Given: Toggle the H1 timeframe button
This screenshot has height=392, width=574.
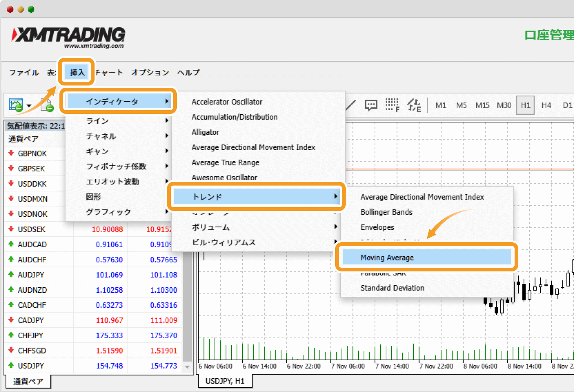Looking at the screenshot, I should [525, 105].
